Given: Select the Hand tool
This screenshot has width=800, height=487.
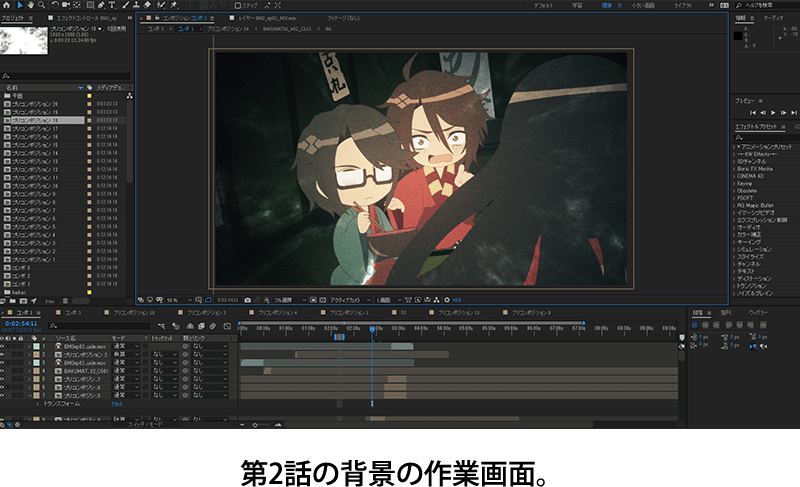Looking at the screenshot, I should pyautogui.click(x=30, y=5).
